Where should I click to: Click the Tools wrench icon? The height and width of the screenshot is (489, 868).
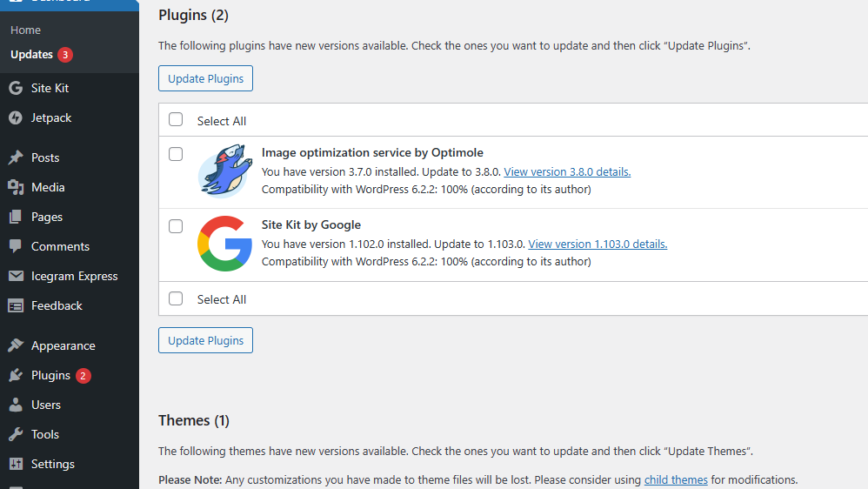[16, 434]
